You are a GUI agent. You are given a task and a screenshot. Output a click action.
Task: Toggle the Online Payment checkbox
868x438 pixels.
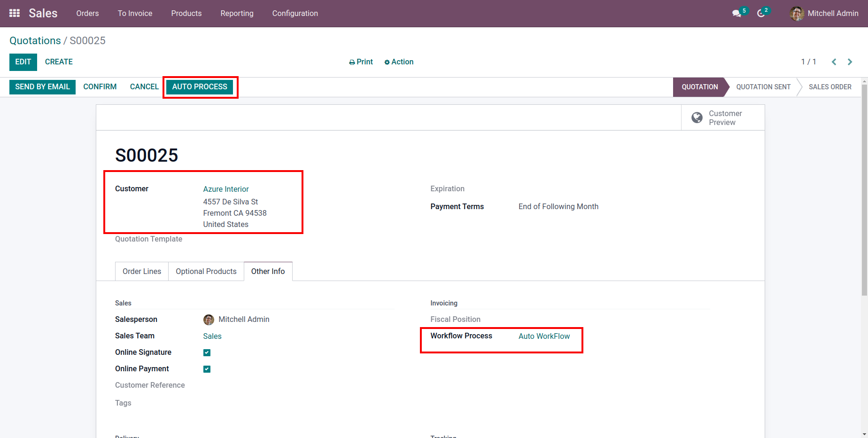(x=207, y=369)
